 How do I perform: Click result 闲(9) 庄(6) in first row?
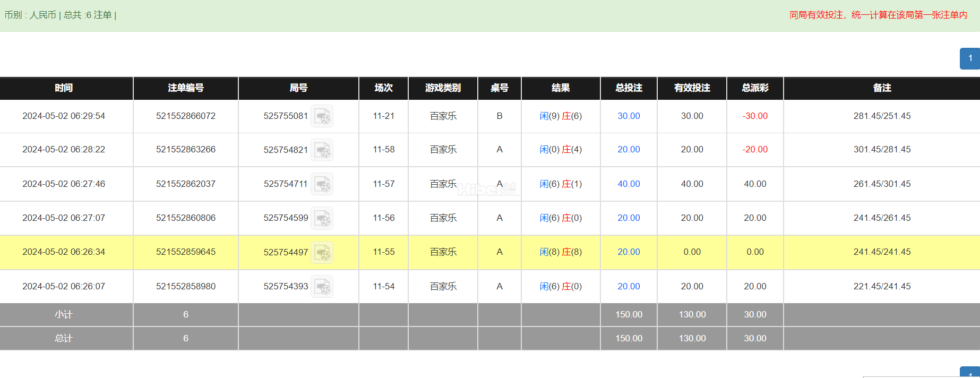(561, 116)
